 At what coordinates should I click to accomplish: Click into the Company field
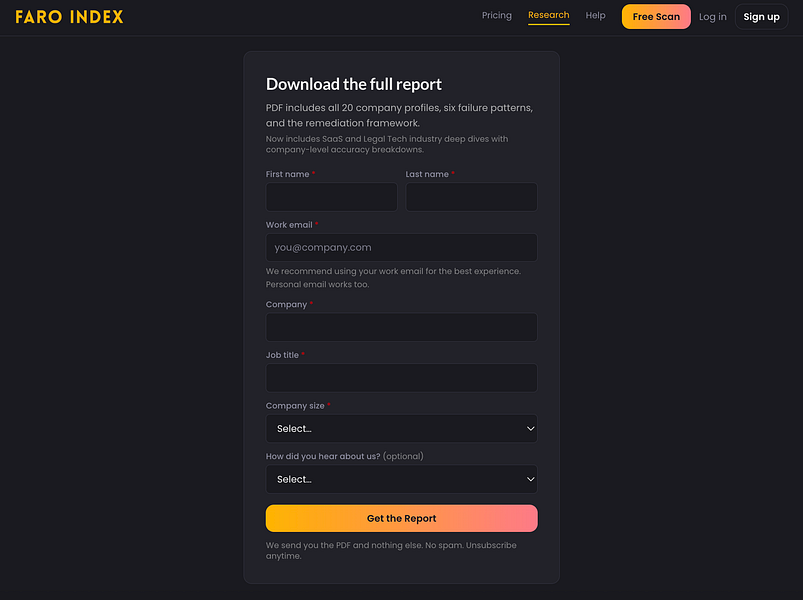click(x=402, y=327)
